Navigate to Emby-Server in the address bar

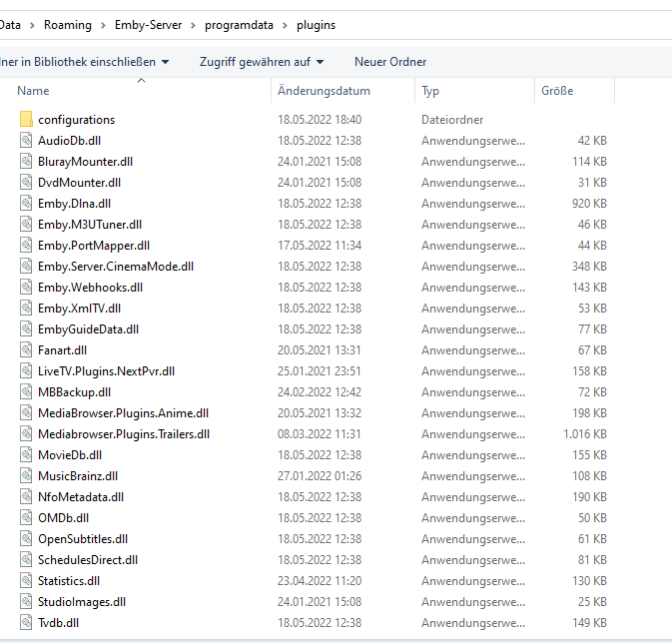point(149,25)
